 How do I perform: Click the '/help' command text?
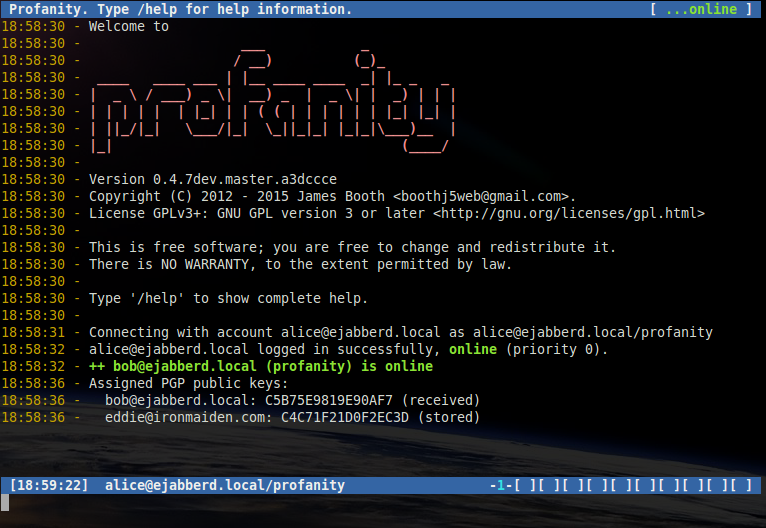pyautogui.click(x=160, y=298)
